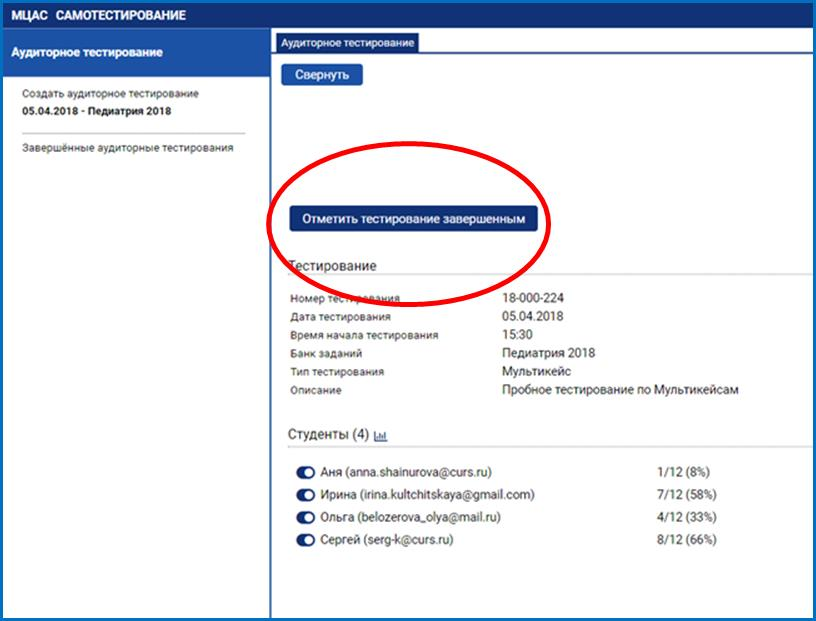Click the type value Мультикейс
Viewport: 816px width, 621px height.
coord(536,371)
